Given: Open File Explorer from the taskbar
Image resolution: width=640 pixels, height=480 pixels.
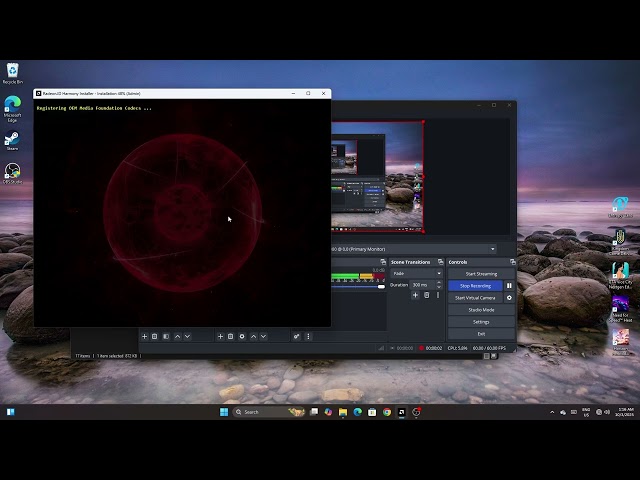Looking at the screenshot, I should [343, 412].
